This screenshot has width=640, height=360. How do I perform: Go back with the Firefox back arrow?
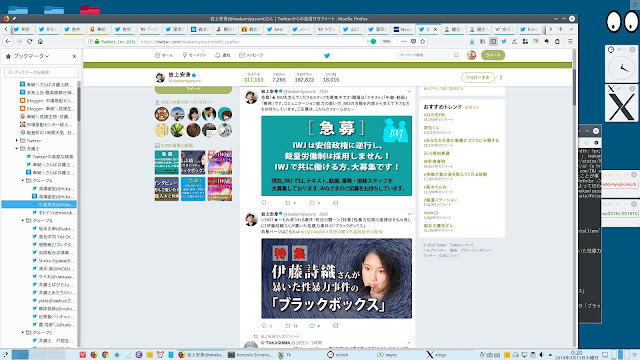click(8, 42)
